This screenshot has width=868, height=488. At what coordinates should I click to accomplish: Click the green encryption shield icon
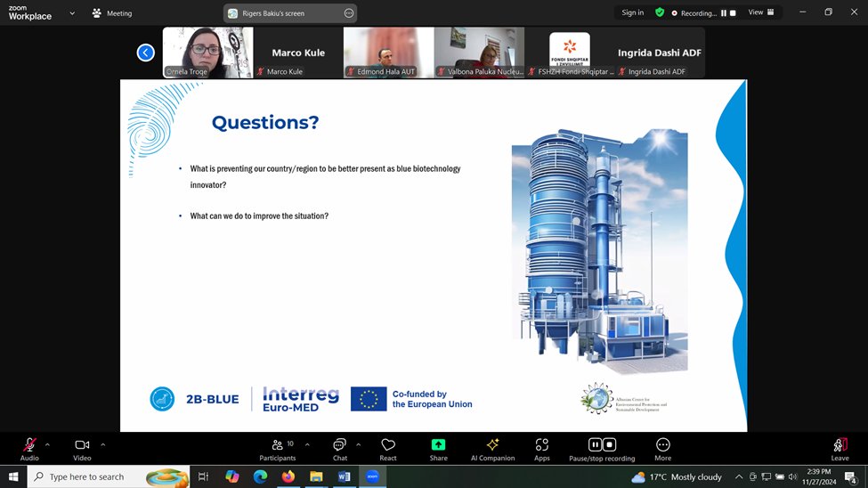(660, 12)
